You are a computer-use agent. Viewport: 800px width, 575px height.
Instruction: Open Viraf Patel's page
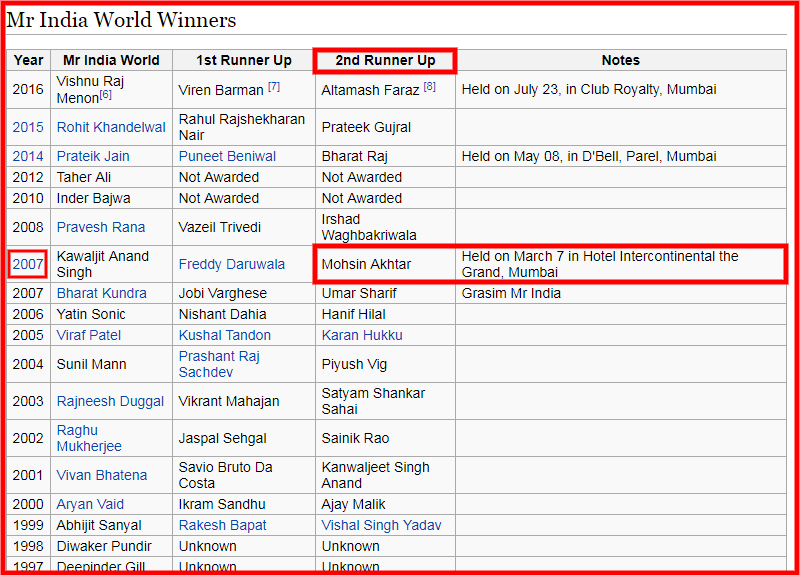[x=89, y=335]
